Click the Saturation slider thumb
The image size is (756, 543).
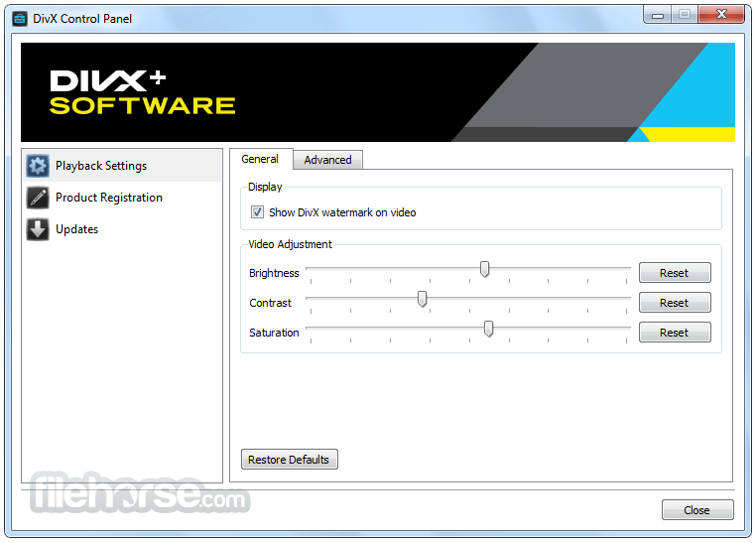click(x=488, y=329)
